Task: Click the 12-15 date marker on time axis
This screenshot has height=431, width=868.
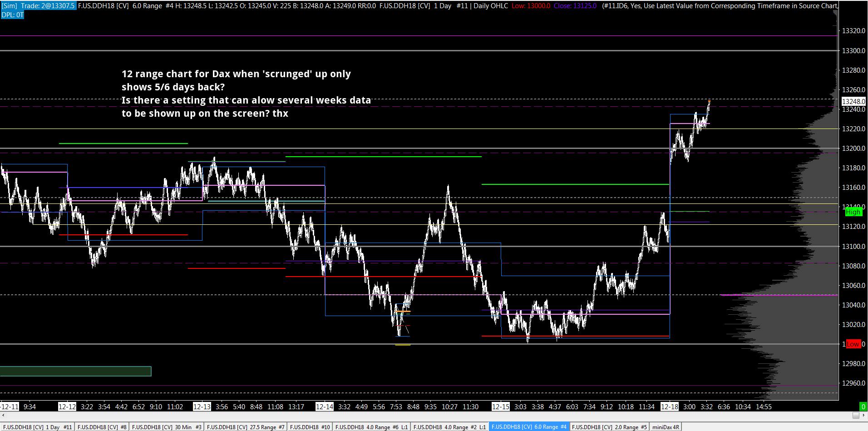Action: [501, 406]
